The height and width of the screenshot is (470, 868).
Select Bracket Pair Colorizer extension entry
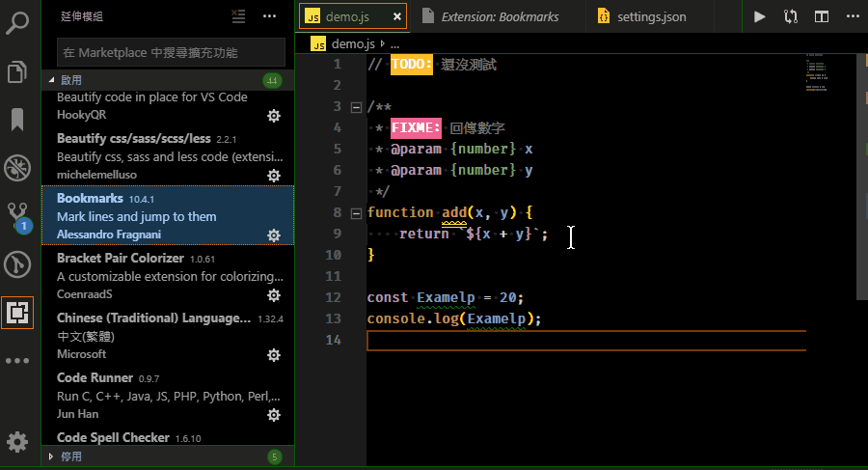click(x=168, y=276)
